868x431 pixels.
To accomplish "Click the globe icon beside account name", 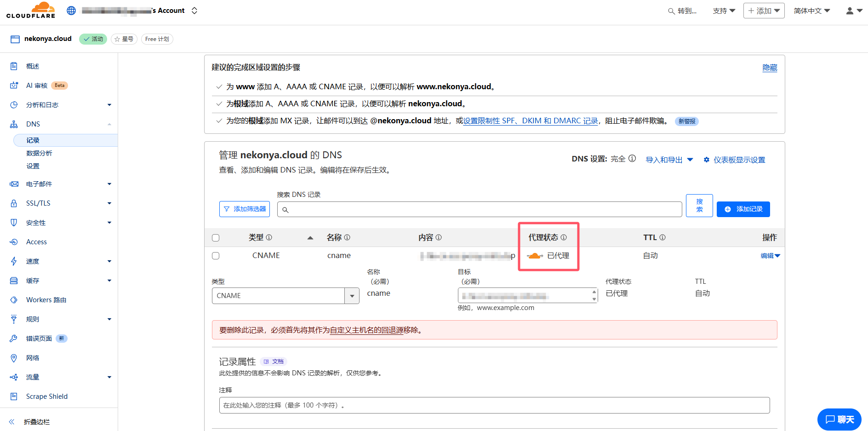I will (x=71, y=11).
